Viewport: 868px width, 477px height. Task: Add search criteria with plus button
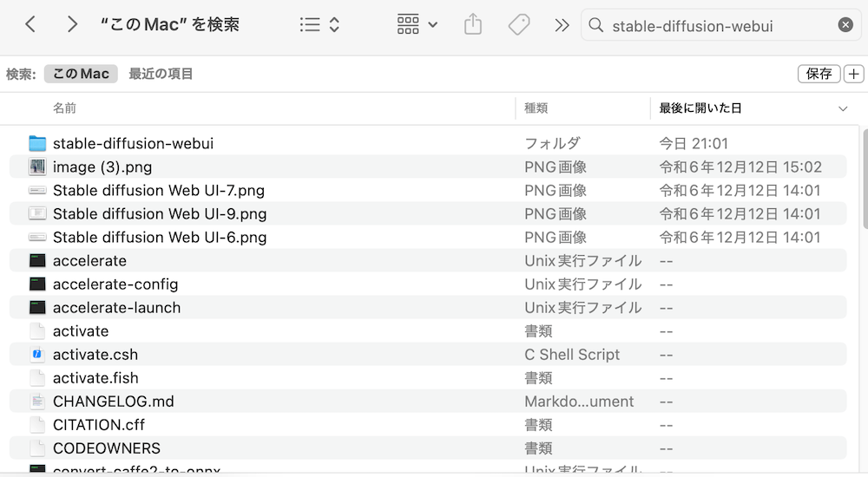pos(853,74)
